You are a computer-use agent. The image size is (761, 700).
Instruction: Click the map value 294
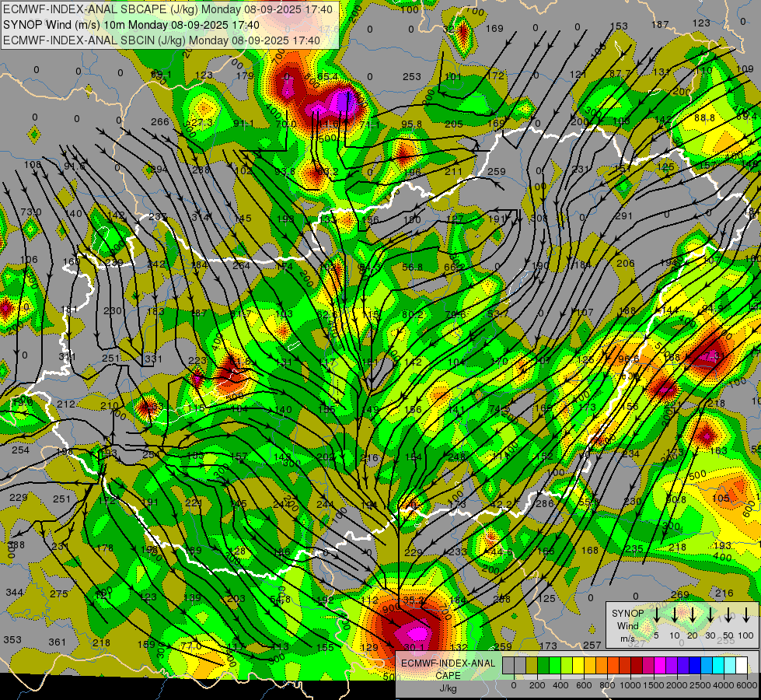159,169
